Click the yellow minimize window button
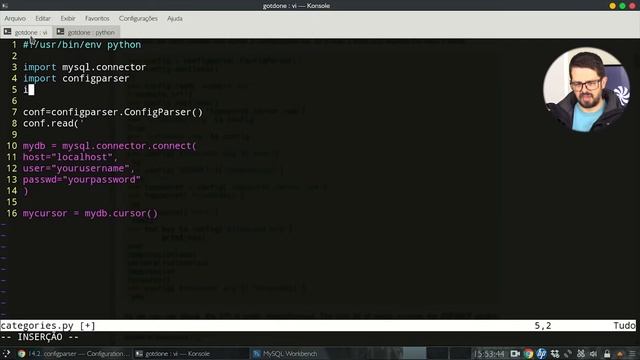 click(612, 6)
